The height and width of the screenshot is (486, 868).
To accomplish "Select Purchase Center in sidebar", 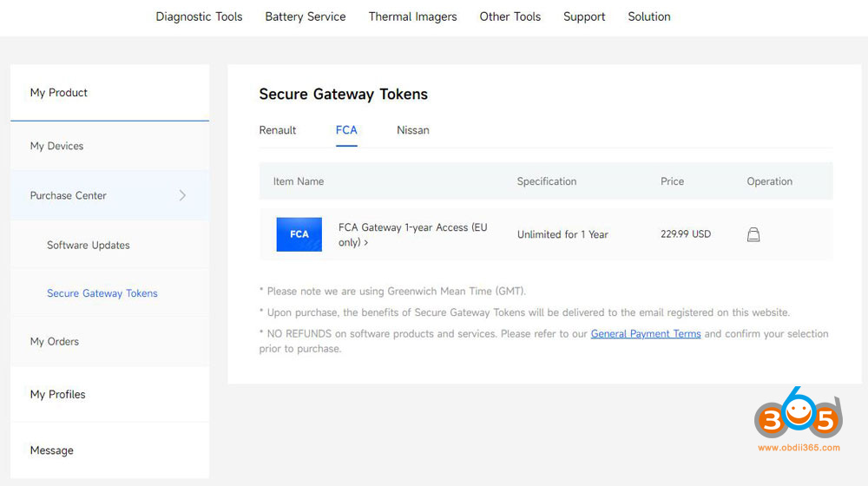I will pos(109,195).
